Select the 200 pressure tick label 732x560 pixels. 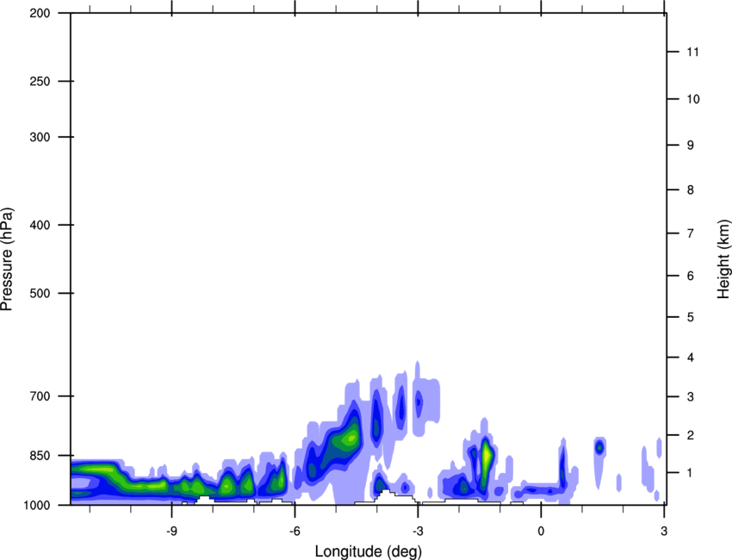coord(40,13)
